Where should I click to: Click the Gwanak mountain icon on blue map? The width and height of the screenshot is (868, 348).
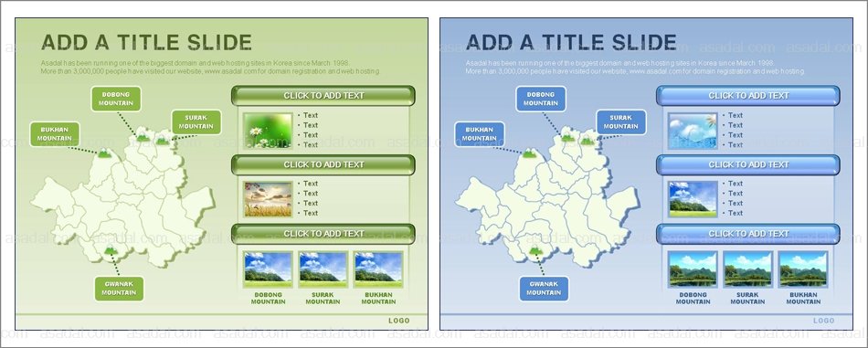[535, 252]
